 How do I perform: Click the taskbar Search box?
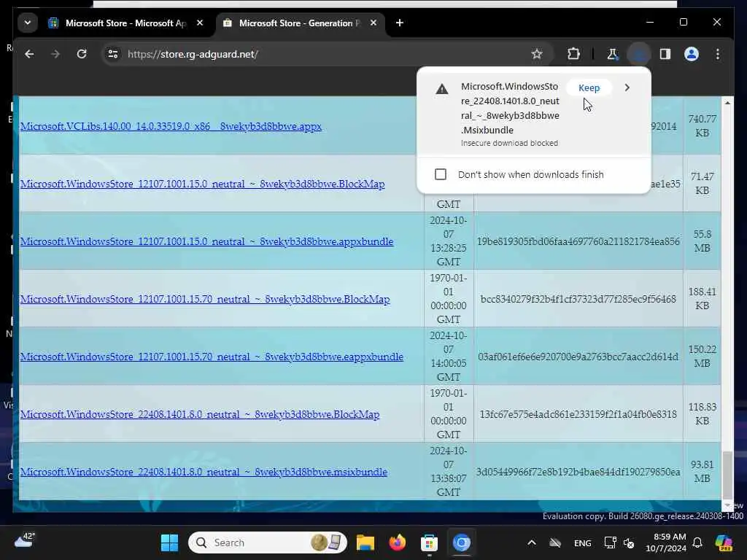pos(267,542)
